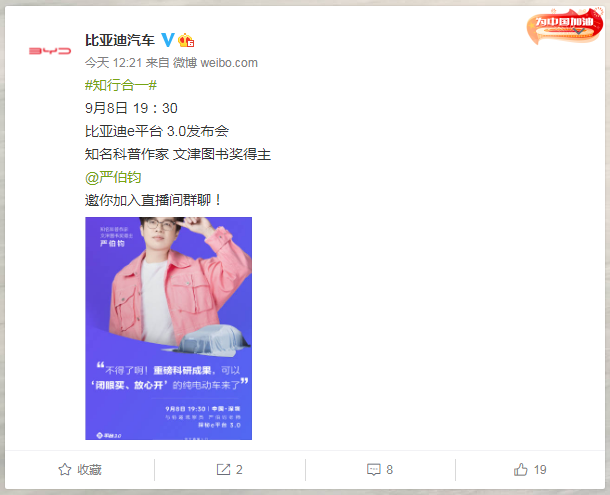This screenshot has width=610, height=495.
Task: Visit the @严伯钧 mention profile
Action: [113, 177]
